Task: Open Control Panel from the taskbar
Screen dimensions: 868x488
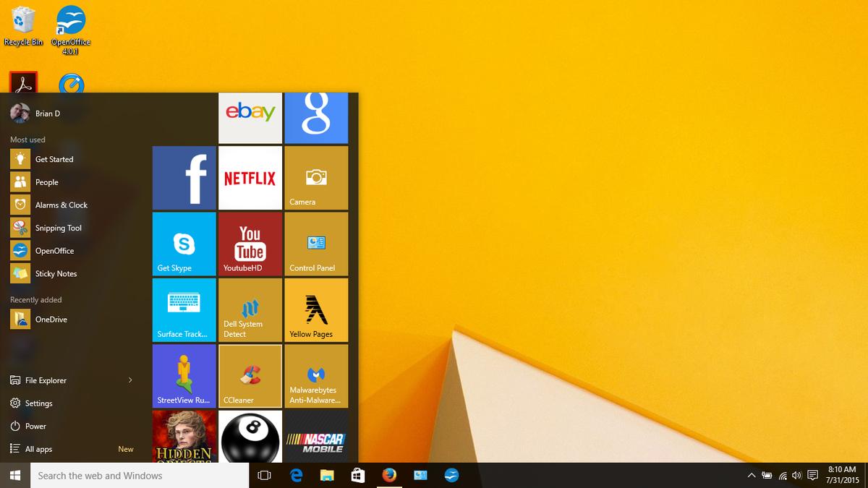Action: (420, 475)
